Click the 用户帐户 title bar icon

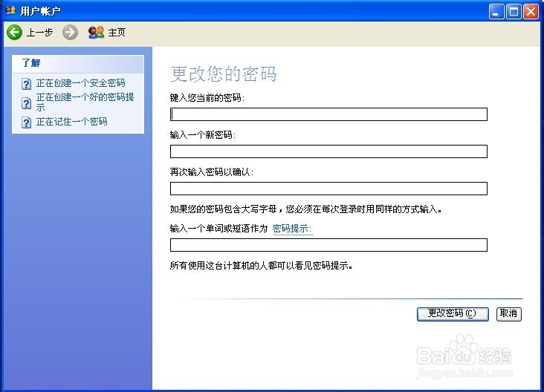coord(10,10)
